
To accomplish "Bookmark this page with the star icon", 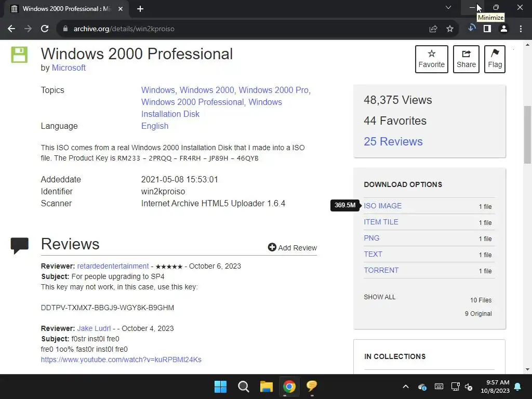I will click(450, 29).
